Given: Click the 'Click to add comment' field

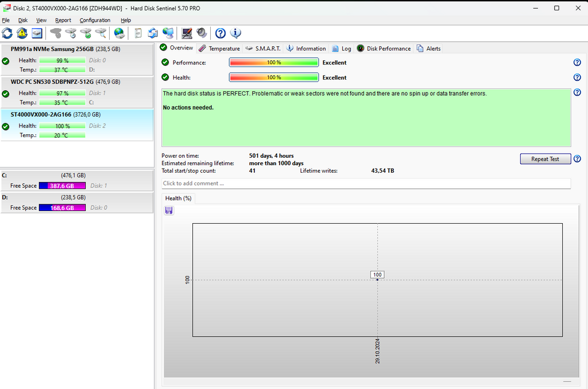Looking at the screenshot, I should pos(366,184).
